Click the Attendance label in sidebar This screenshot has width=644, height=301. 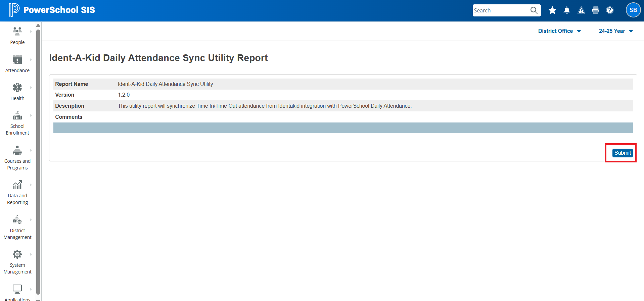[17, 70]
